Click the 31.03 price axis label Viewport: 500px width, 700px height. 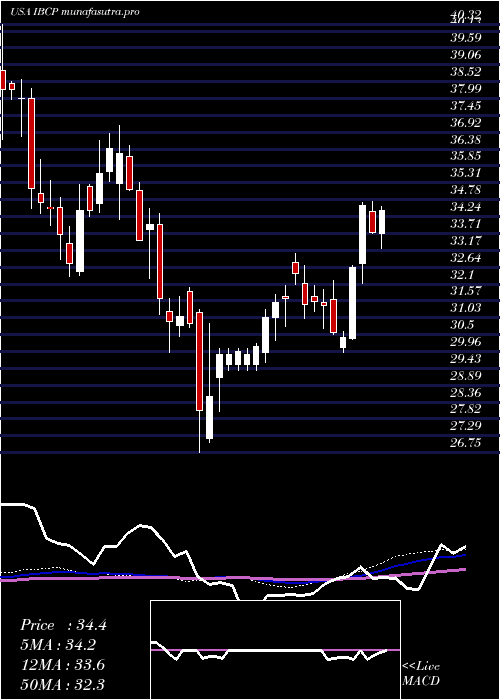[x=466, y=308]
